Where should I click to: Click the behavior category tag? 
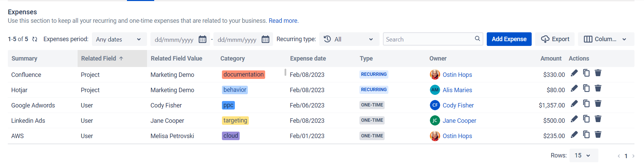(x=235, y=90)
